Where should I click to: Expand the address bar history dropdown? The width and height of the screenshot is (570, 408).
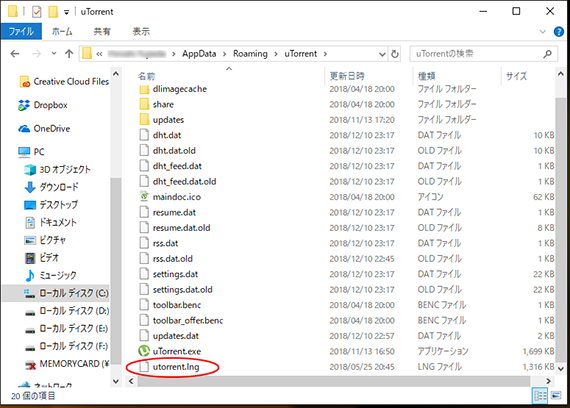(382, 54)
